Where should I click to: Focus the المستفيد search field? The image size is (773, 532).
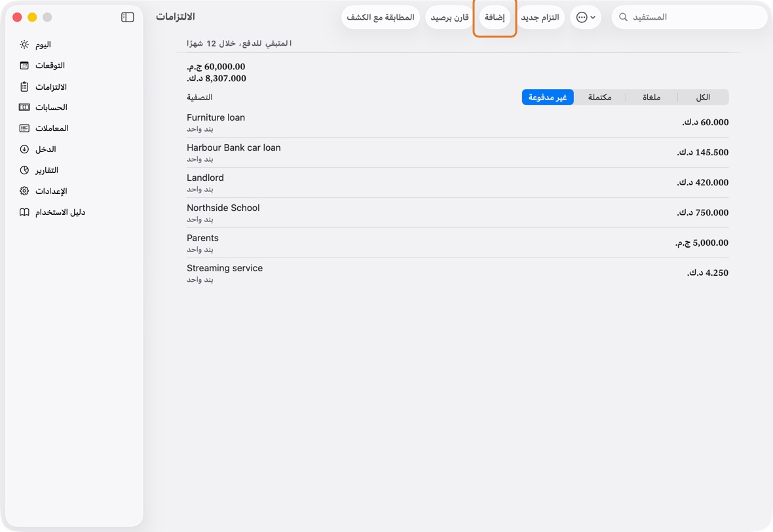click(x=690, y=17)
